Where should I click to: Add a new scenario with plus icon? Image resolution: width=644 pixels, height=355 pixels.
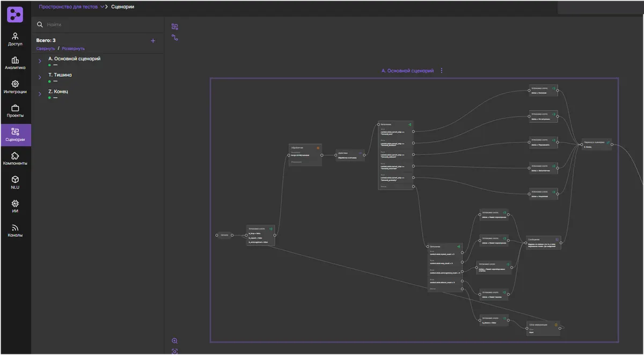pos(153,41)
